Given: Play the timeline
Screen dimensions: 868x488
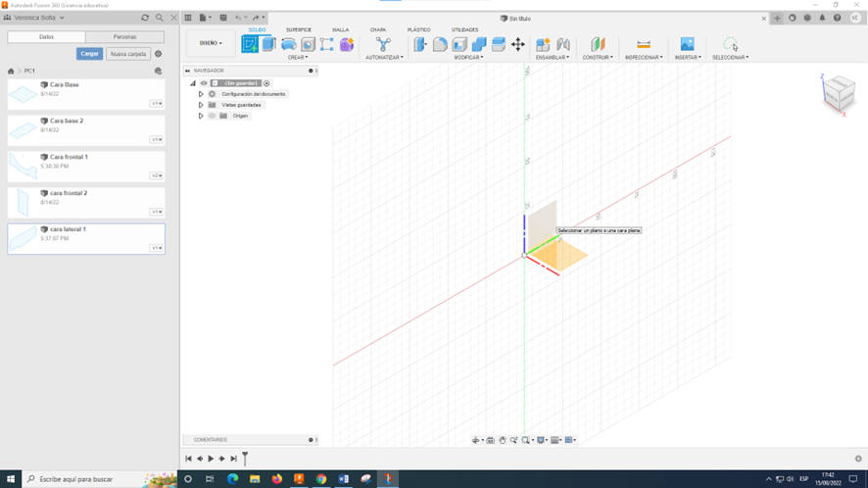Looking at the screenshot, I should coord(211,459).
